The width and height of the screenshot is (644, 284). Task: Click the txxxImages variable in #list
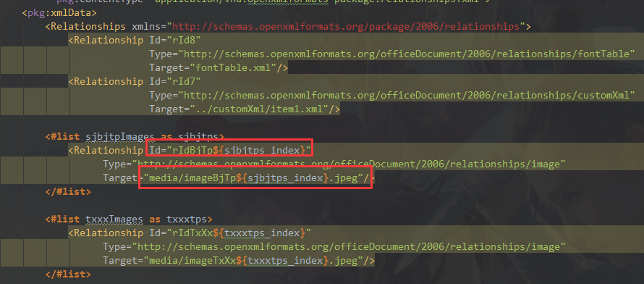click(x=114, y=219)
